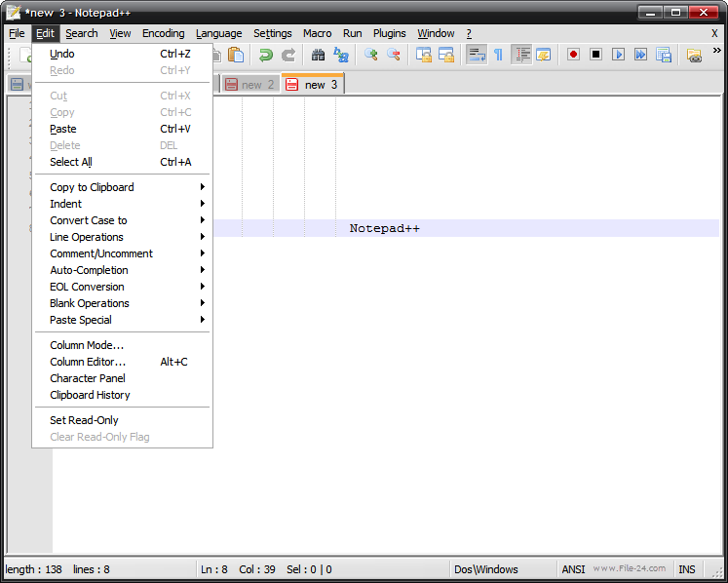Open Column Mode... from the Edit menu
Screen dimensions: 728x583
tap(122, 345)
